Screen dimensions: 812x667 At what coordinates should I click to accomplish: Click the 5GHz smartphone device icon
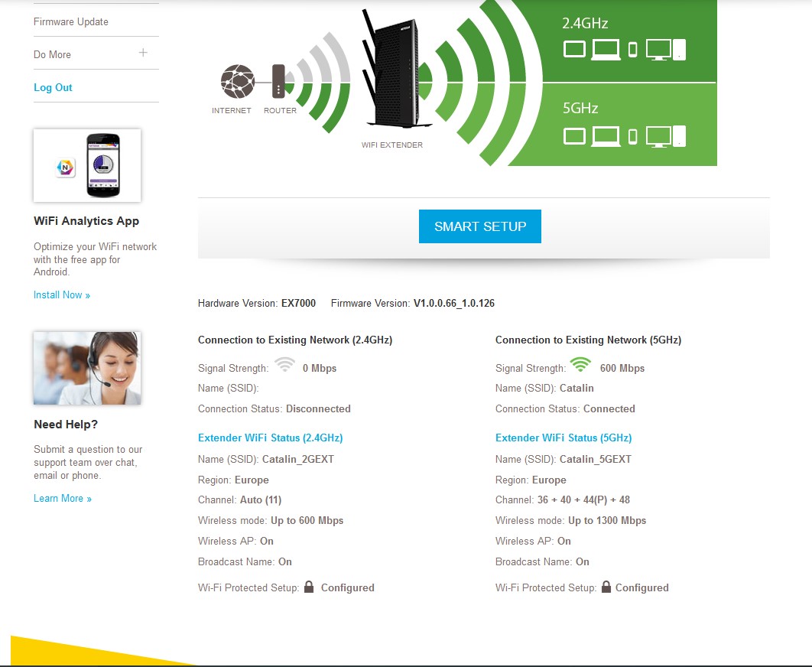(632, 137)
